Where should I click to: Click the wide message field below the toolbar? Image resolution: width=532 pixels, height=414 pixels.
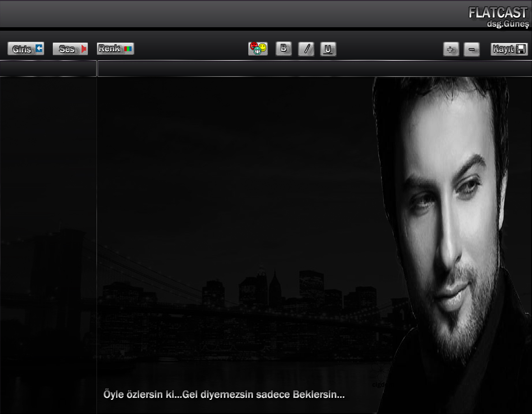pyautogui.click(x=314, y=69)
